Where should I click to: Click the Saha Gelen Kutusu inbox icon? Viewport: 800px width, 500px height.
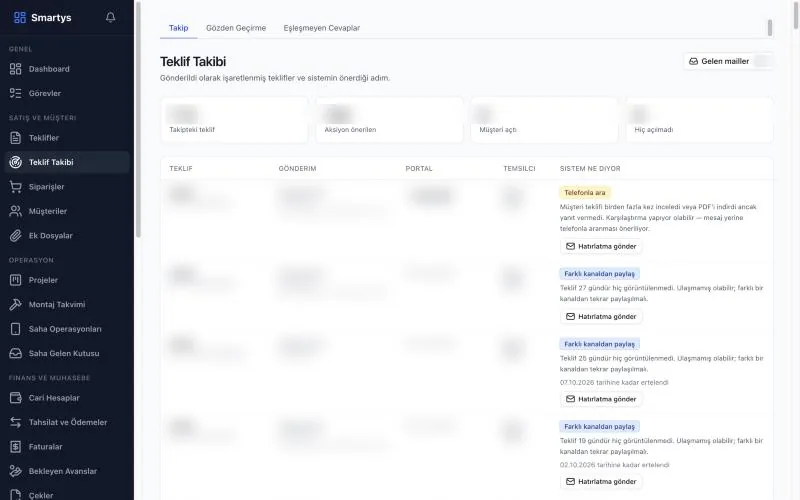pos(15,353)
